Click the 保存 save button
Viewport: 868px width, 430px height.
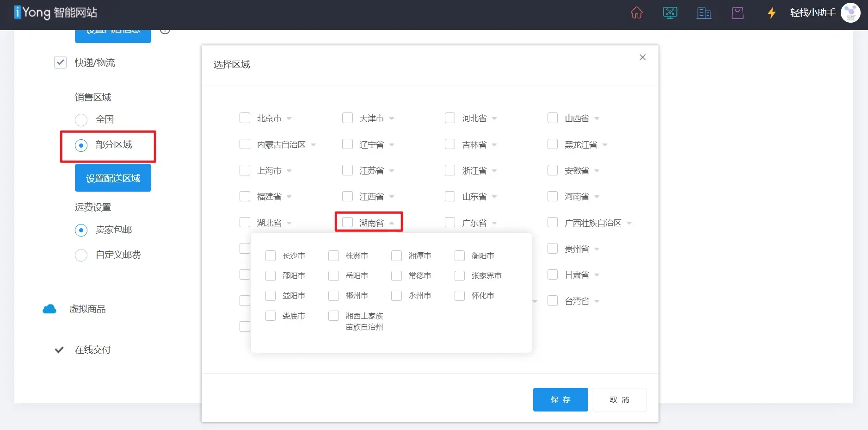[x=560, y=399]
